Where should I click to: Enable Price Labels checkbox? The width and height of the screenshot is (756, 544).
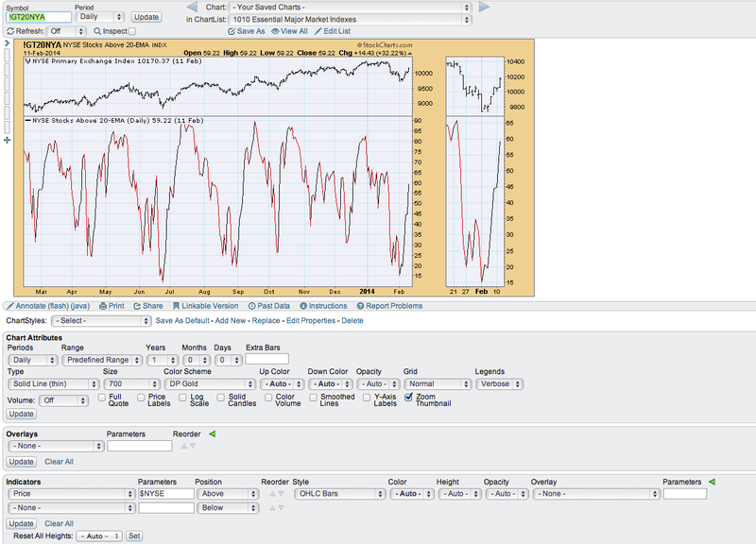point(141,398)
